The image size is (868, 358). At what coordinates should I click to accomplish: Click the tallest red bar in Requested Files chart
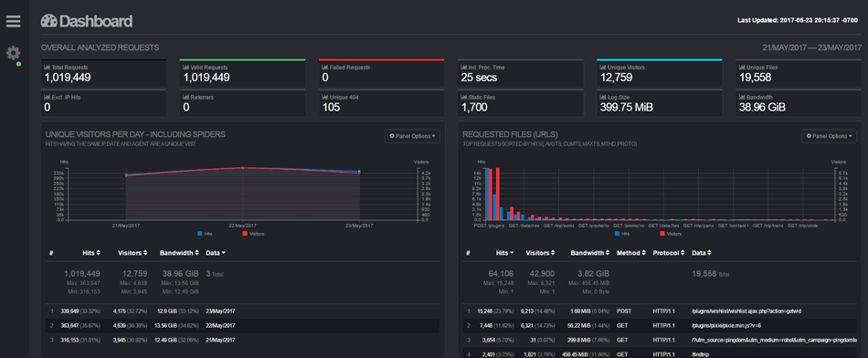pyautogui.click(x=498, y=194)
